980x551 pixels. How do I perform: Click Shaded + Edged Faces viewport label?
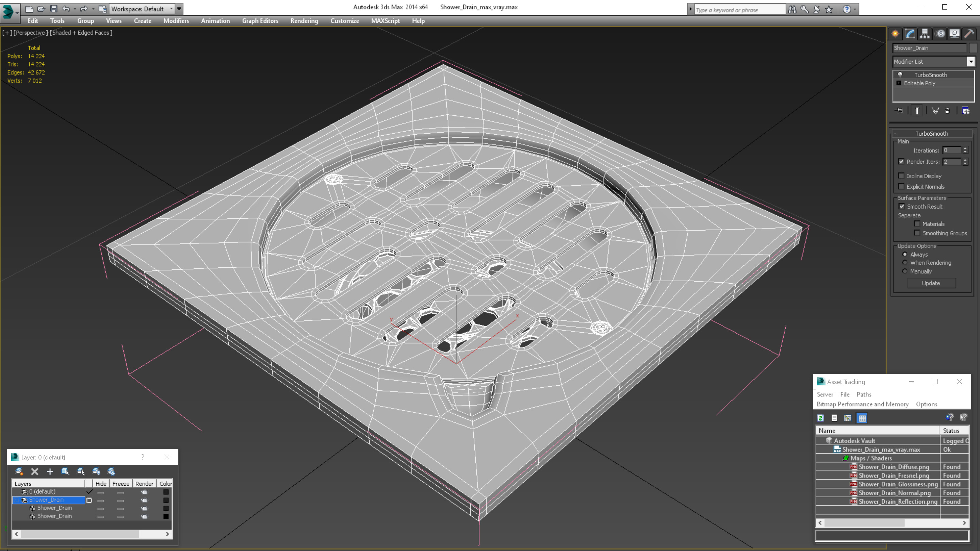coord(81,33)
